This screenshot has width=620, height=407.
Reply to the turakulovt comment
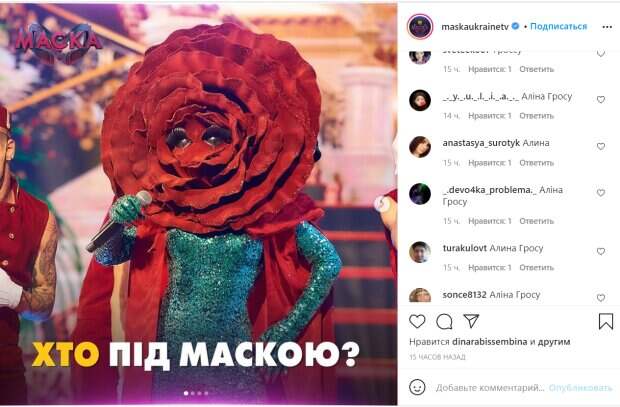coord(537,267)
